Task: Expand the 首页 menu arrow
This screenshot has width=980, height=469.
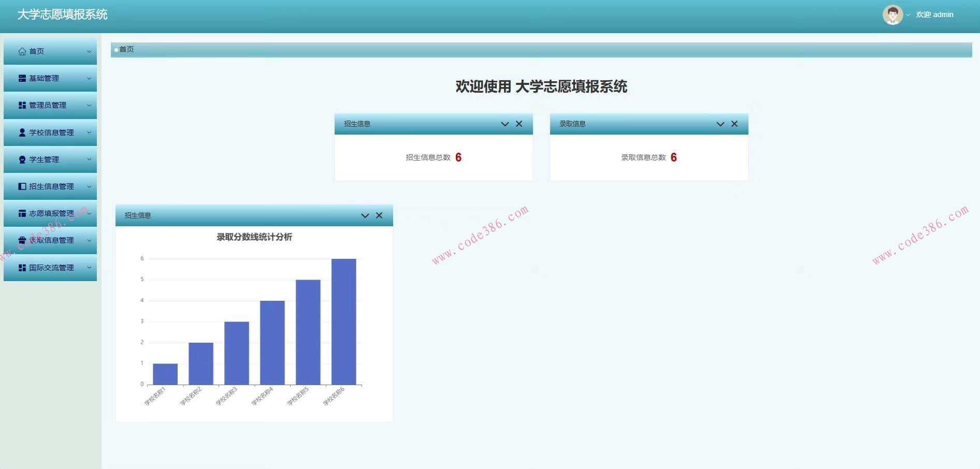Action: coord(89,51)
